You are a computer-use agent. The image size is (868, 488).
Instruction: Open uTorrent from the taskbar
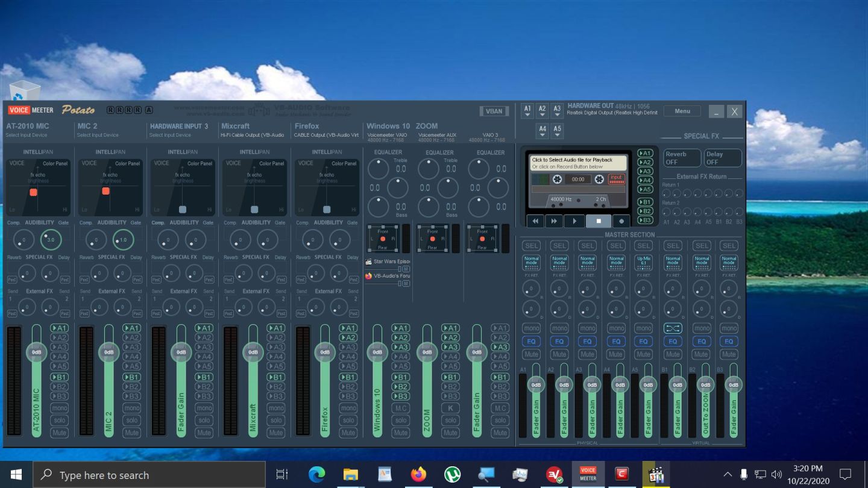(x=452, y=475)
